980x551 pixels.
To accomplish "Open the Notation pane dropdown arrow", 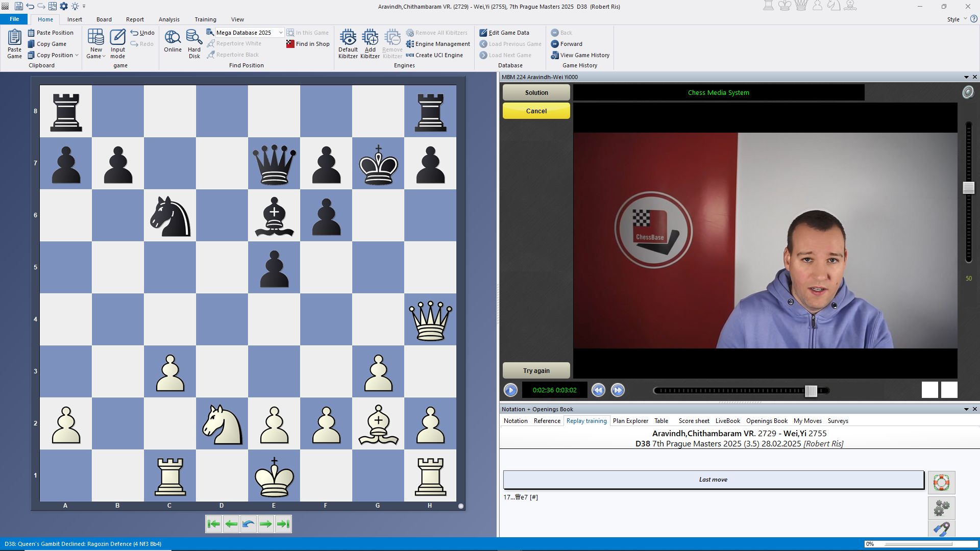I will [966, 409].
